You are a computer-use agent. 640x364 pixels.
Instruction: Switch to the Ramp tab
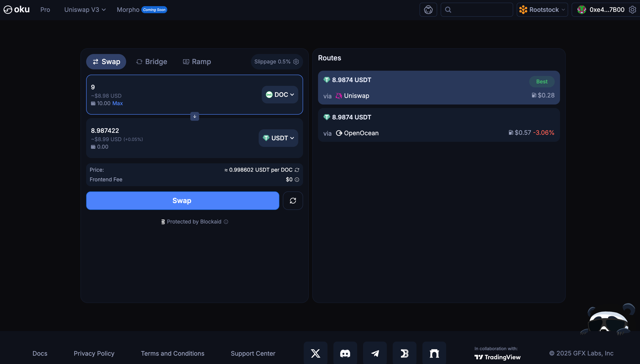(x=197, y=62)
